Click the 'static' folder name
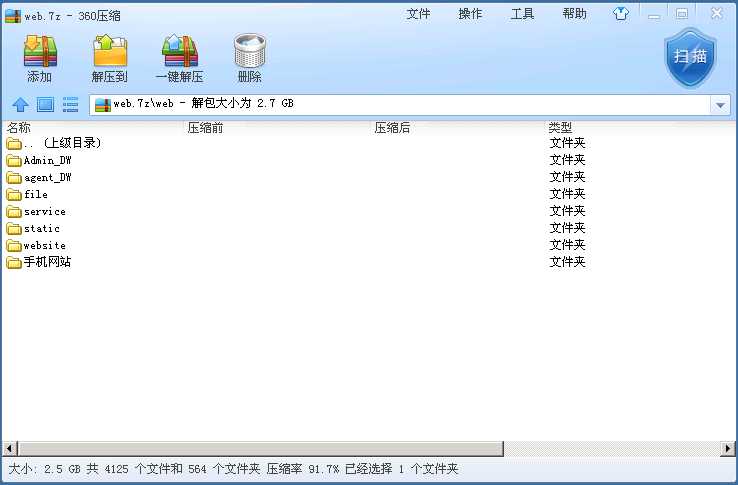Image resolution: width=738 pixels, height=485 pixels. point(42,228)
